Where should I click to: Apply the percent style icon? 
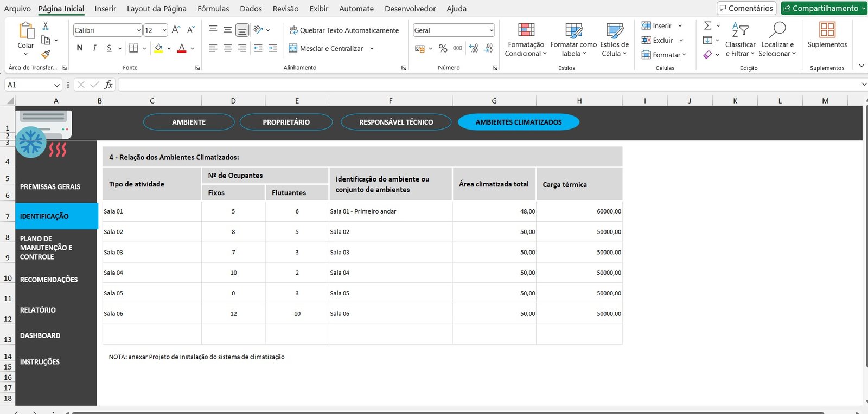pos(443,48)
